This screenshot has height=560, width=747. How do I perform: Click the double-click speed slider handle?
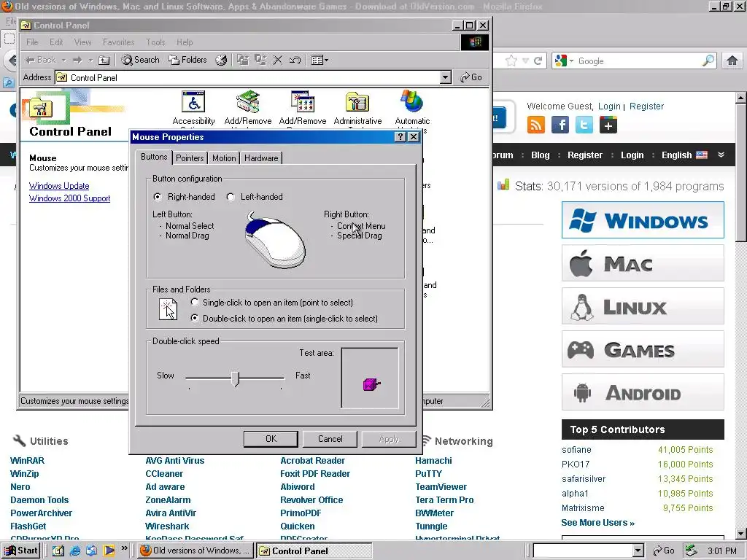[235, 379]
